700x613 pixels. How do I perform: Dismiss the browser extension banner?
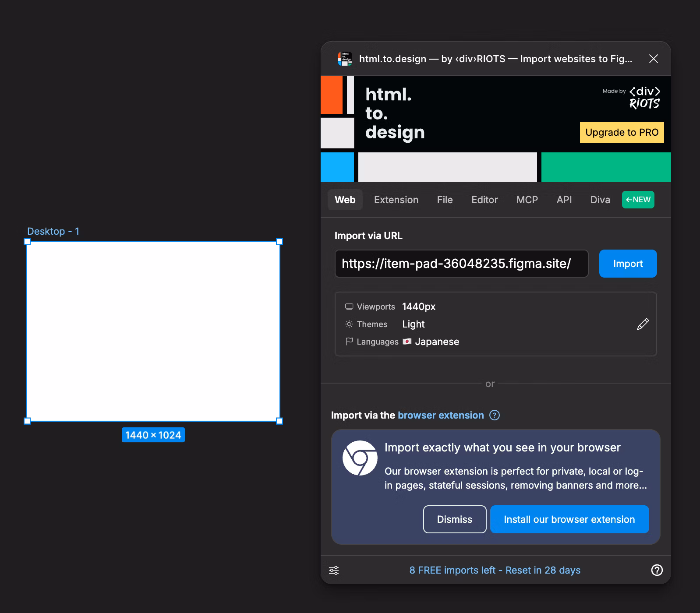[x=455, y=519]
